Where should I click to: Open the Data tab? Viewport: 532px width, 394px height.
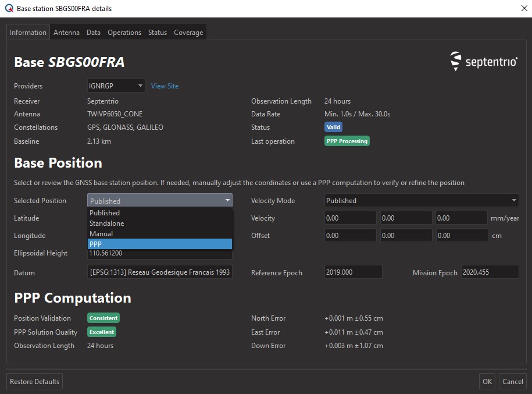pyautogui.click(x=94, y=33)
